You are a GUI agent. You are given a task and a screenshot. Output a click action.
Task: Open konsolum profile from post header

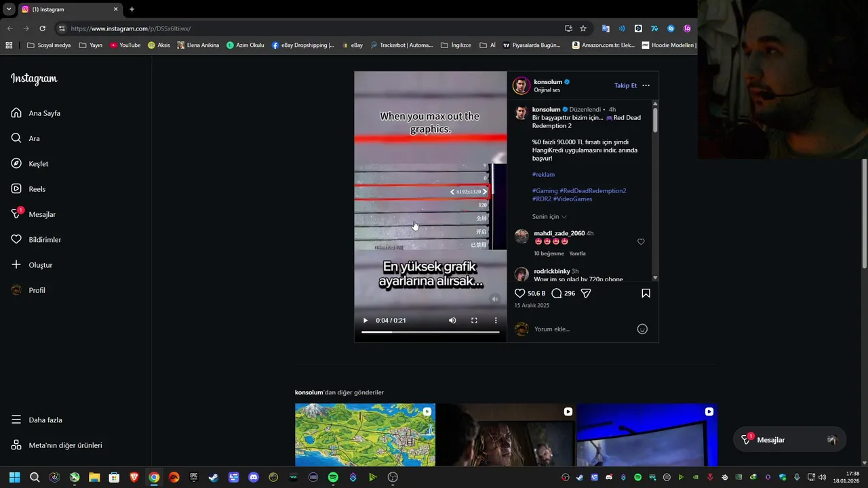click(548, 82)
